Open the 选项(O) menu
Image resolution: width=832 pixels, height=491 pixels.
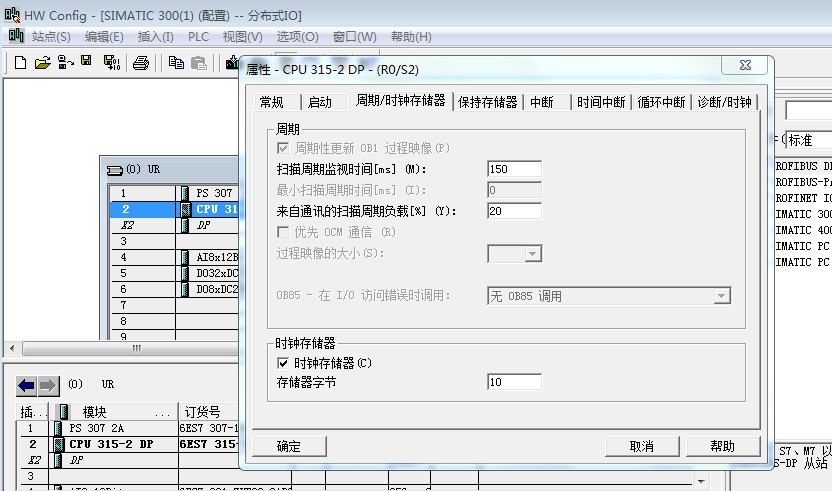point(297,37)
